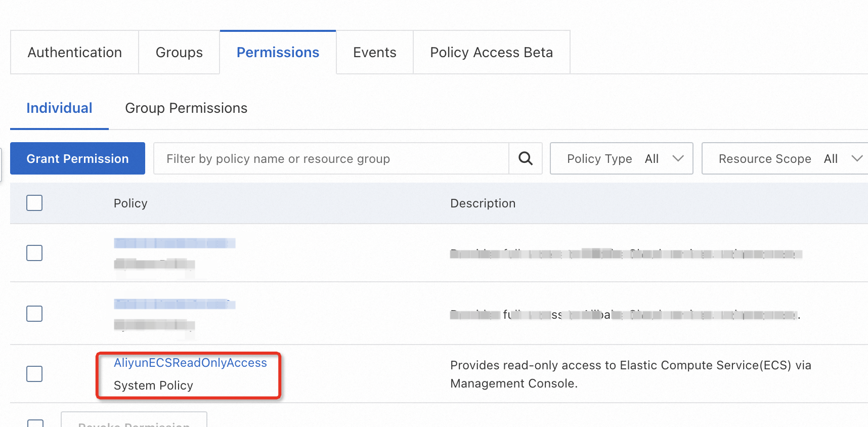Open the Resource Scope dropdown
Screen dimensions: 868x427
coord(784,159)
